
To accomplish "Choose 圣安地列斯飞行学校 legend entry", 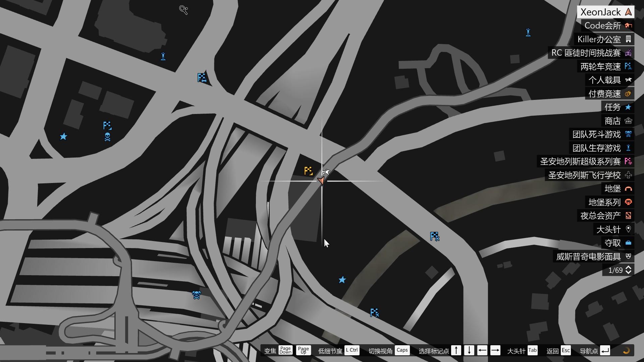I will (x=590, y=175).
